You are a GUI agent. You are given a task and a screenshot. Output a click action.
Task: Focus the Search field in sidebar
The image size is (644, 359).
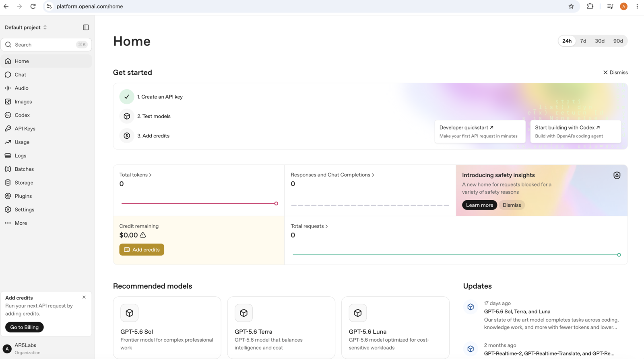[46, 45]
